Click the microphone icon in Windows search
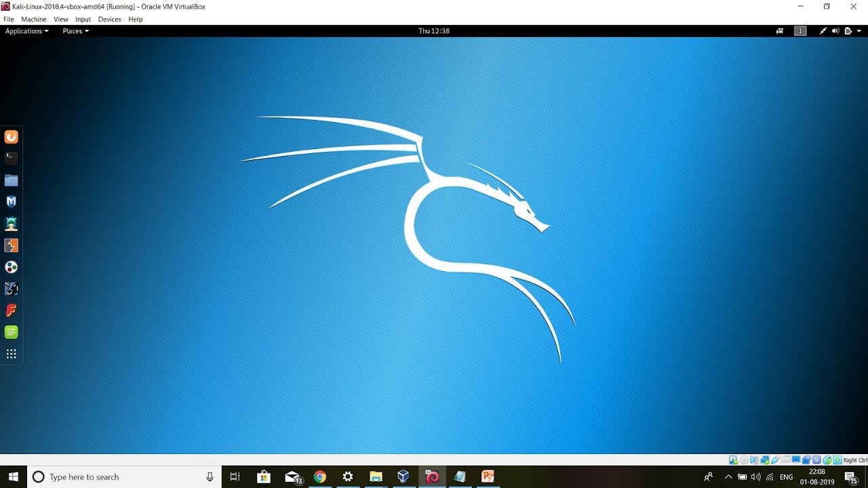 (x=210, y=477)
